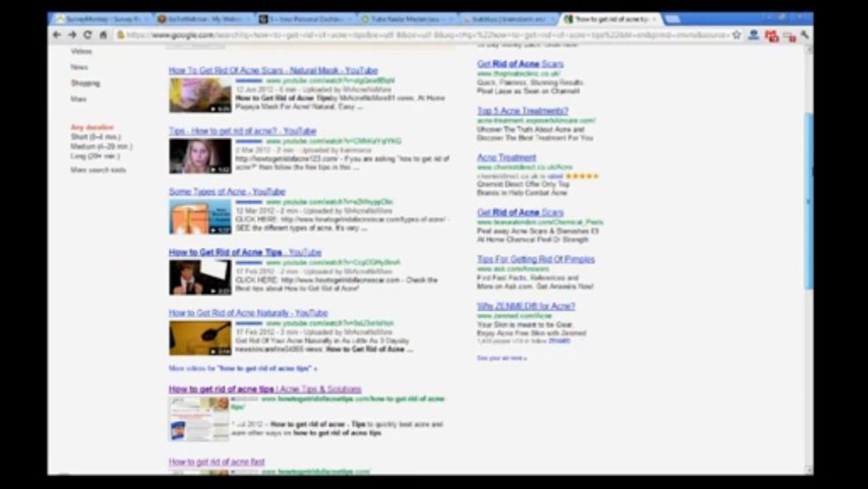Go forward with the browser forward arrow
Image resolution: width=868 pixels, height=489 pixels.
tap(72, 35)
